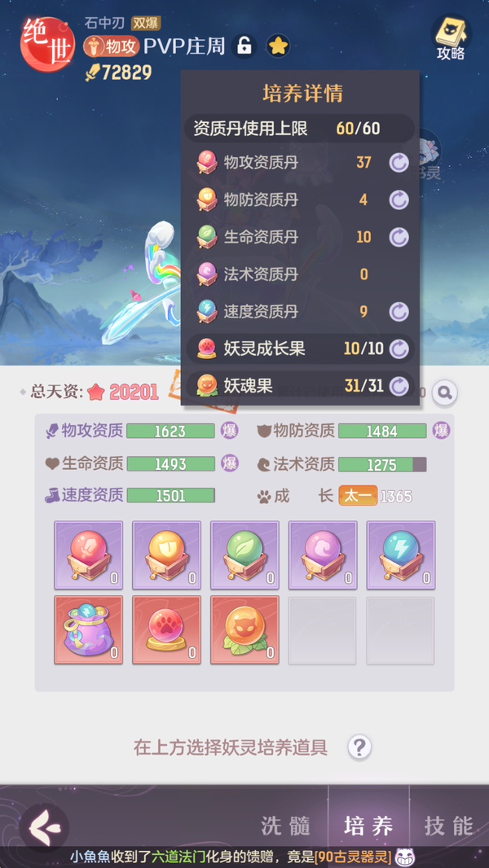Open the magnifier details icon

click(445, 392)
